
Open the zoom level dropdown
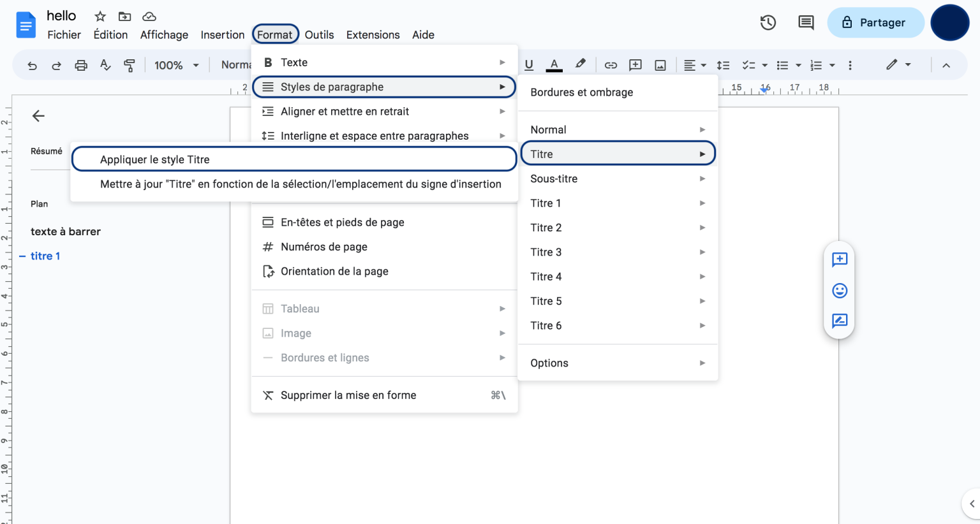point(175,64)
